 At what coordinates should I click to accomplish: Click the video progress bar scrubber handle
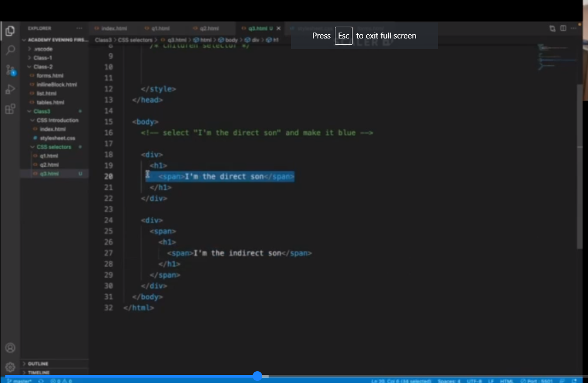tap(257, 376)
